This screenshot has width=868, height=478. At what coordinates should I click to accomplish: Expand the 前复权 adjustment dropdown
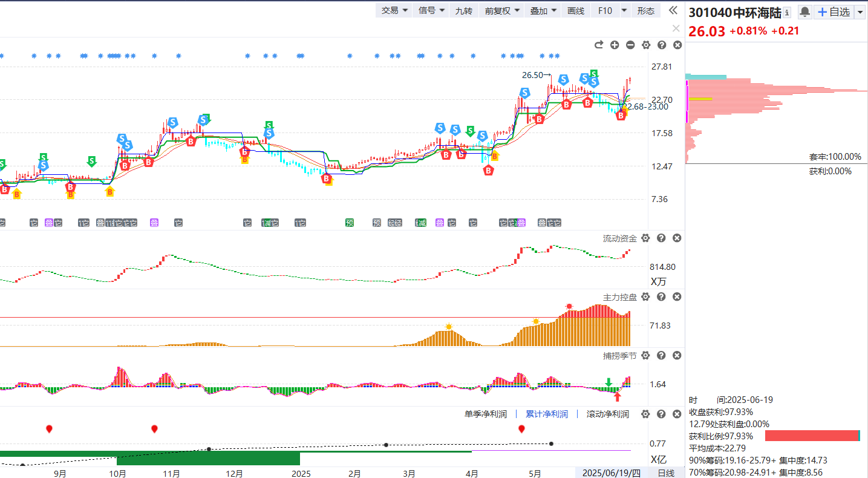501,10
